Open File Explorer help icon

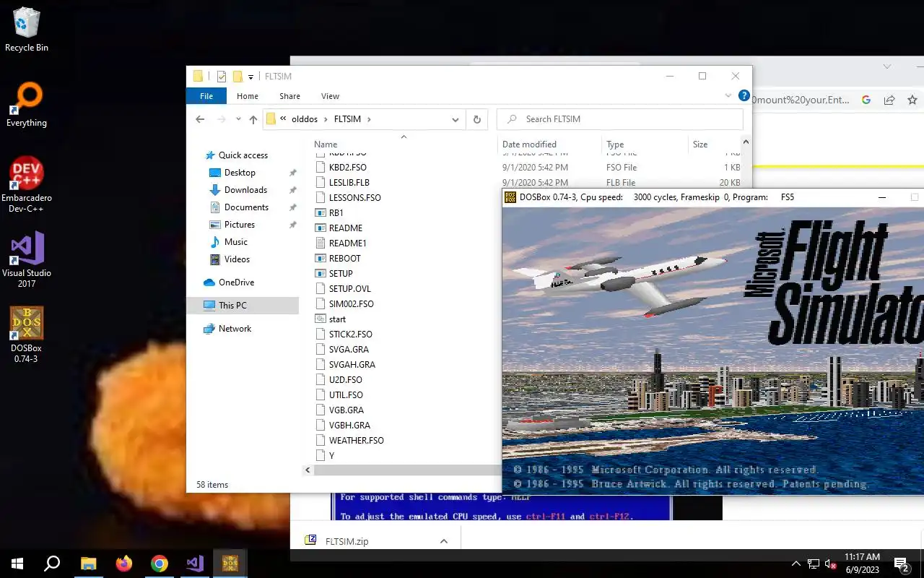tap(744, 95)
